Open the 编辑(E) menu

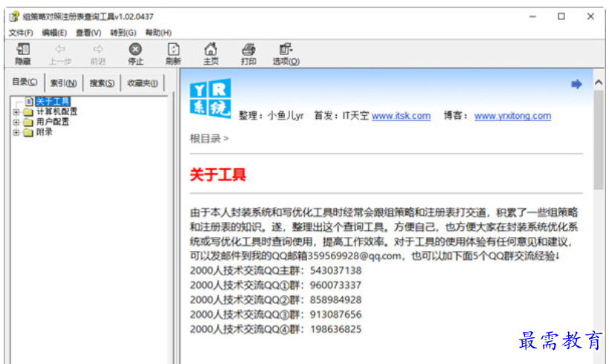[x=54, y=33]
